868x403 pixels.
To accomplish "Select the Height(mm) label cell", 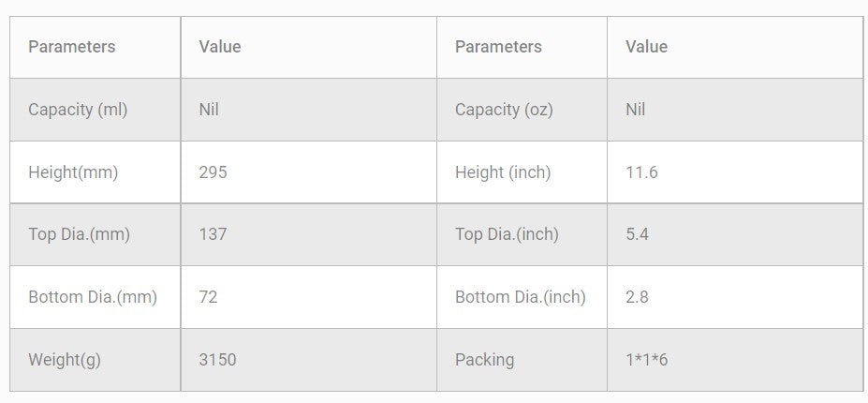I will point(73,172).
